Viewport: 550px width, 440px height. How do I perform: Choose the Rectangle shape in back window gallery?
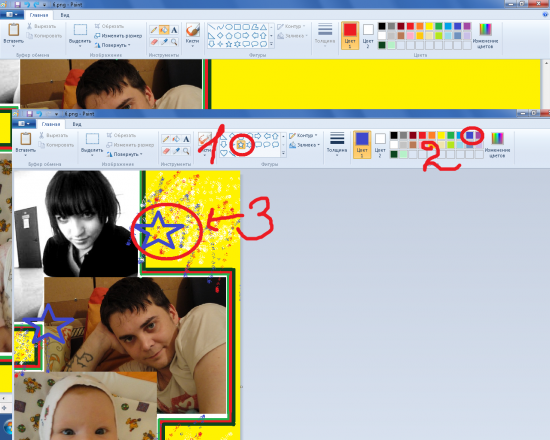click(237, 27)
